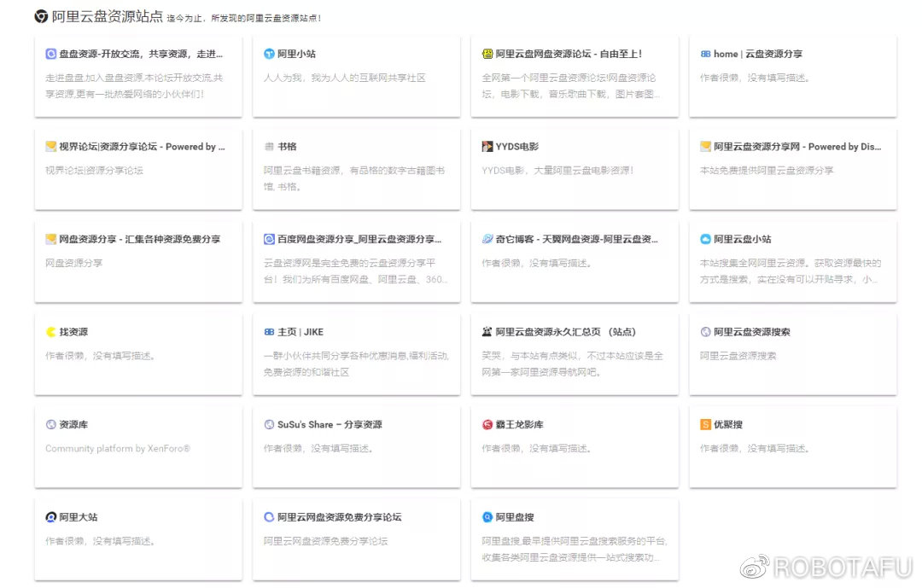The height and width of the screenshot is (588, 922).
Task: Open the 阿里云盘资源搜索 title link
Action: (x=752, y=332)
